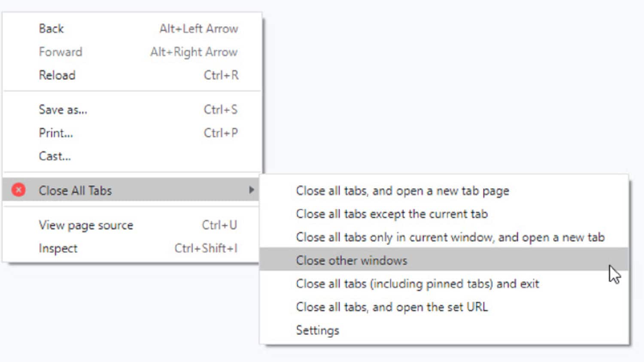Expand the Close All Tabs submenu arrow

(x=252, y=190)
